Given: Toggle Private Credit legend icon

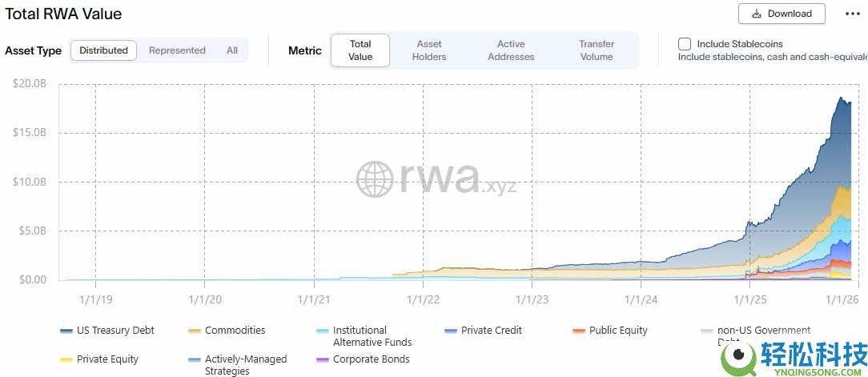Looking at the screenshot, I should pyautogui.click(x=451, y=331).
